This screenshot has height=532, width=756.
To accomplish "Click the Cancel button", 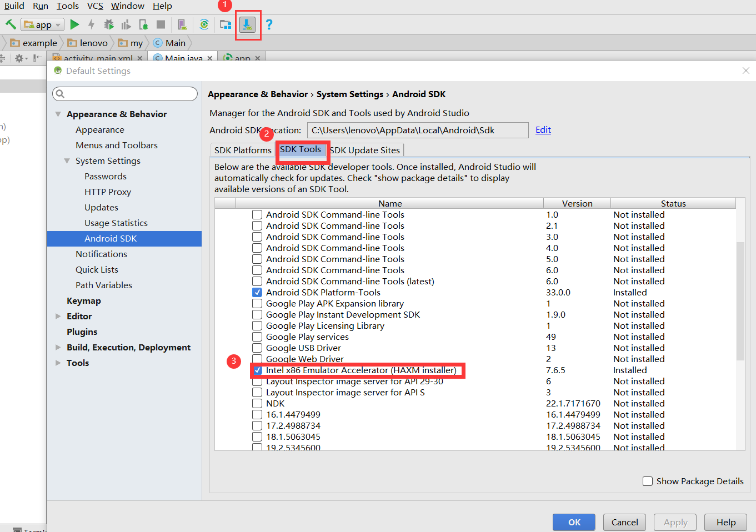I will (624, 522).
